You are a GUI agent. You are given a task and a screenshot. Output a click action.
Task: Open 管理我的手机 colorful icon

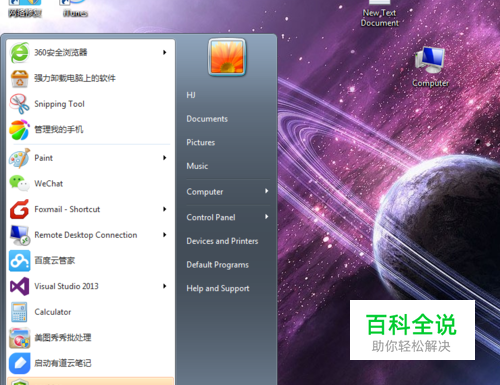point(20,130)
